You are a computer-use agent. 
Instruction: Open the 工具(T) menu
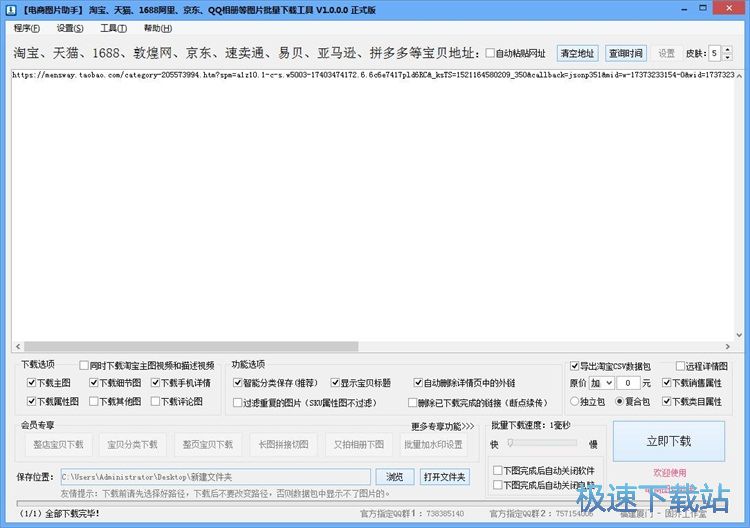113,28
